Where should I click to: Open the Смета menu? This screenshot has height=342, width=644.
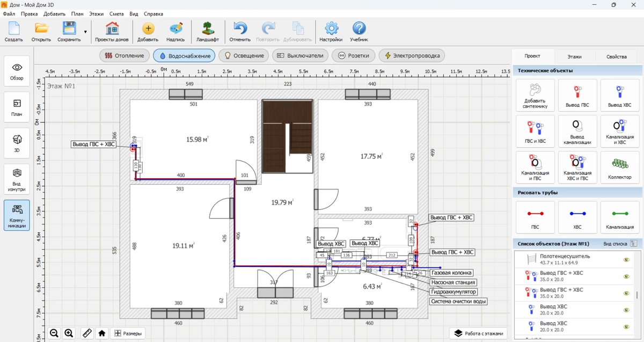(x=116, y=13)
